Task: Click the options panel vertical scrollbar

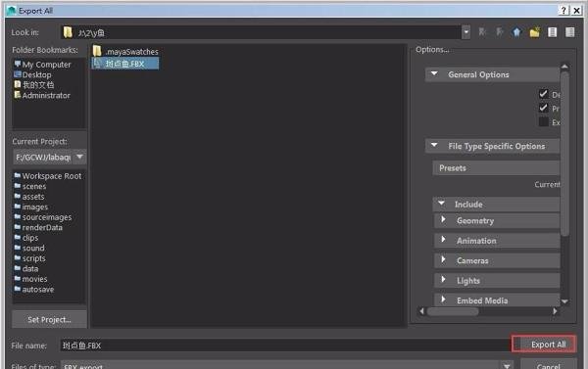Action: tap(564, 155)
